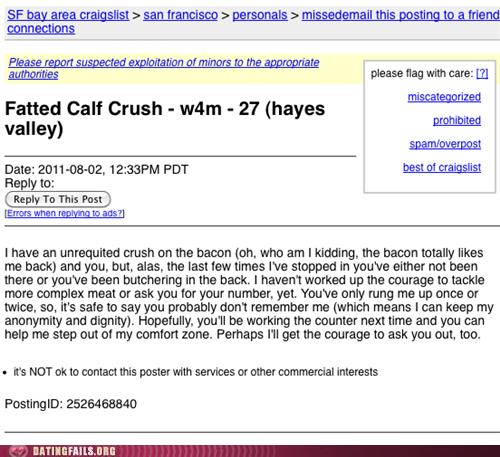Open the flag help question mark link
500x457 pixels.
click(482, 73)
